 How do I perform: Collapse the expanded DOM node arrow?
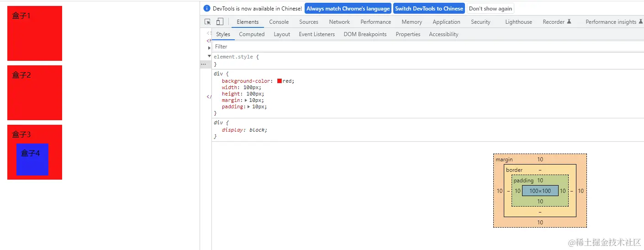[x=209, y=56]
